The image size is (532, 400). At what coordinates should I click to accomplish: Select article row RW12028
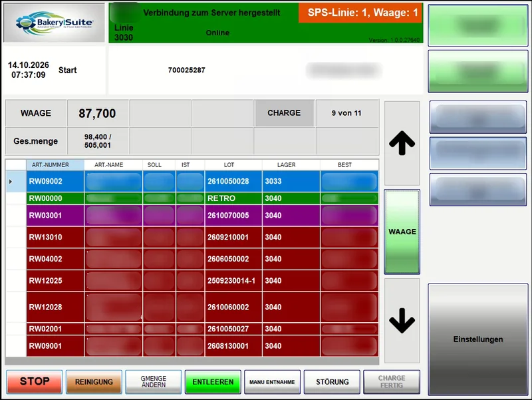(202, 307)
